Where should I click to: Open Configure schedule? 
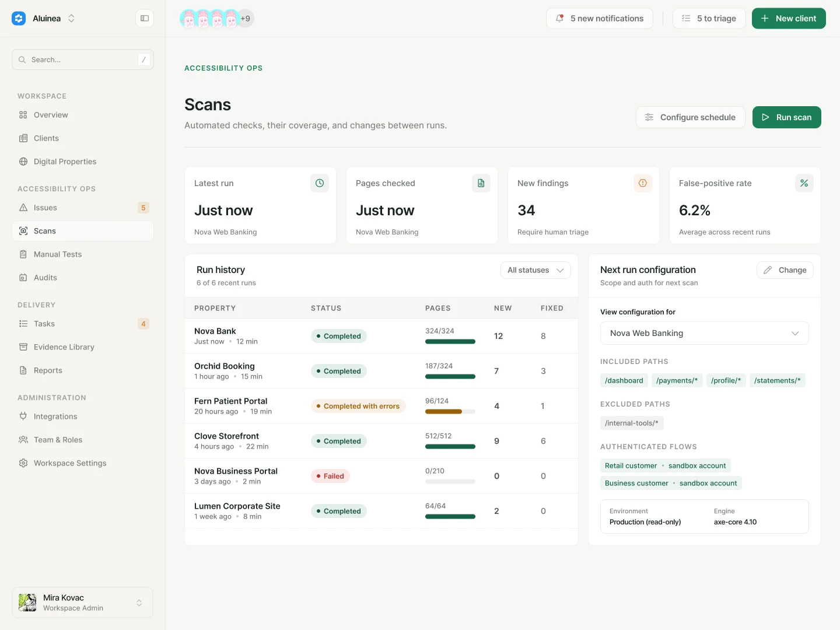691,117
